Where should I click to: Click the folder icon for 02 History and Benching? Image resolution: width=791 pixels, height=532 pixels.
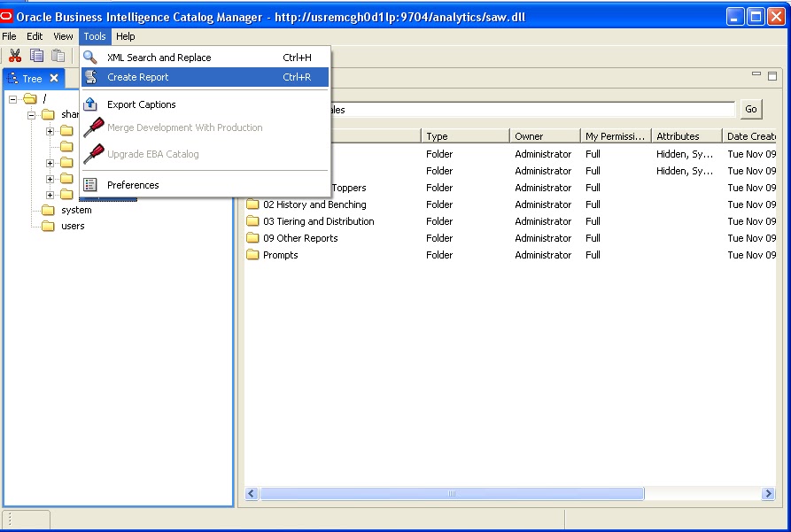pos(252,204)
